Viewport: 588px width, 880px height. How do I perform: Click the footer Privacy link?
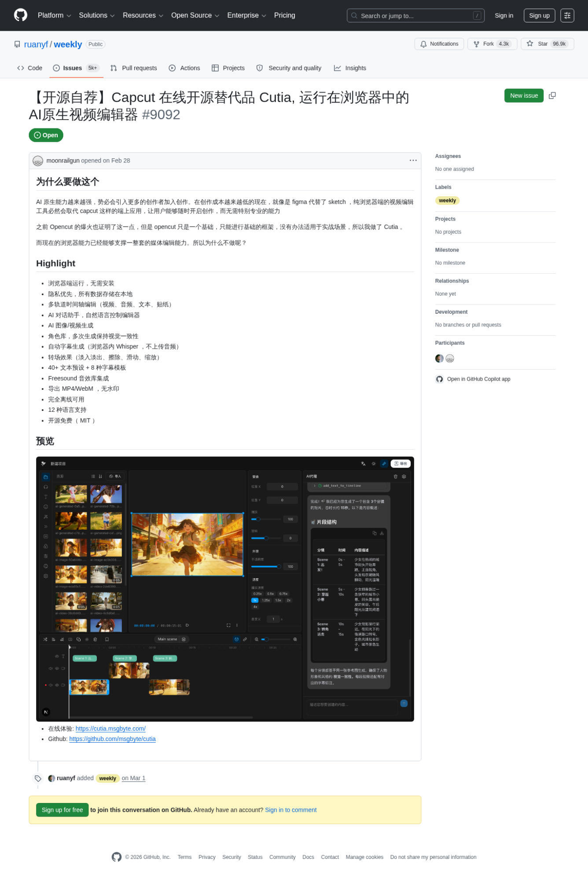point(207,857)
